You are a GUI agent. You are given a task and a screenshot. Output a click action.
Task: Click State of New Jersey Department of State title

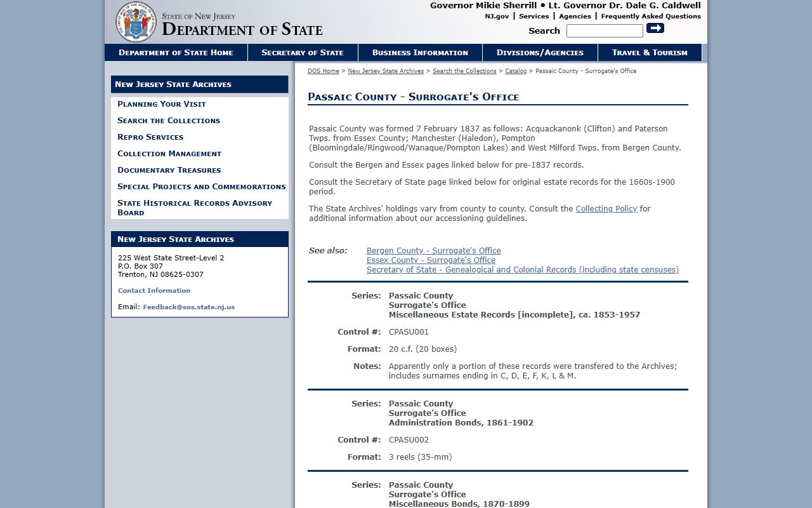[x=242, y=25]
